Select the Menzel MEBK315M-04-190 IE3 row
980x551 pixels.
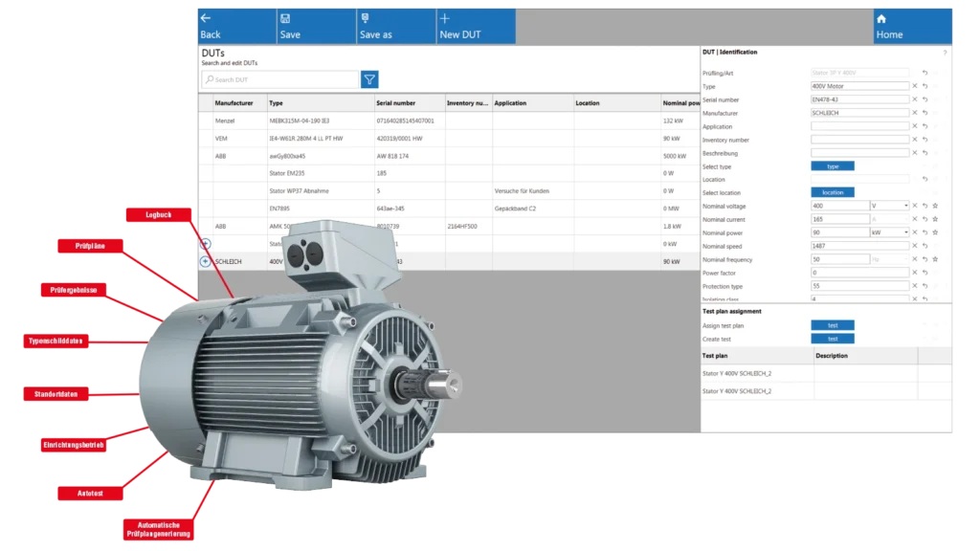[449, 121]
